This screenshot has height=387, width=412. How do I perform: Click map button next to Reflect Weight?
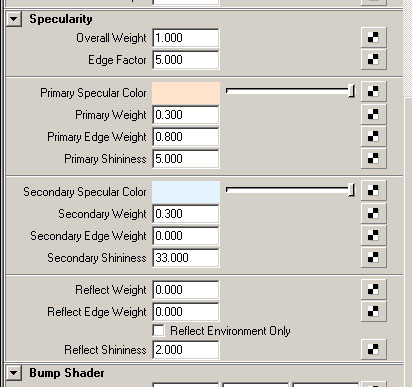point(373,289)
